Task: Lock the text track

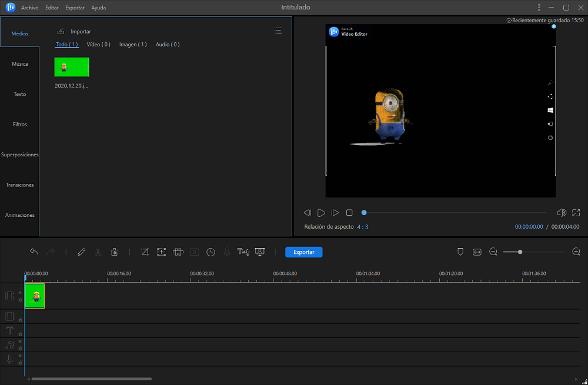Action: (21, 334)
